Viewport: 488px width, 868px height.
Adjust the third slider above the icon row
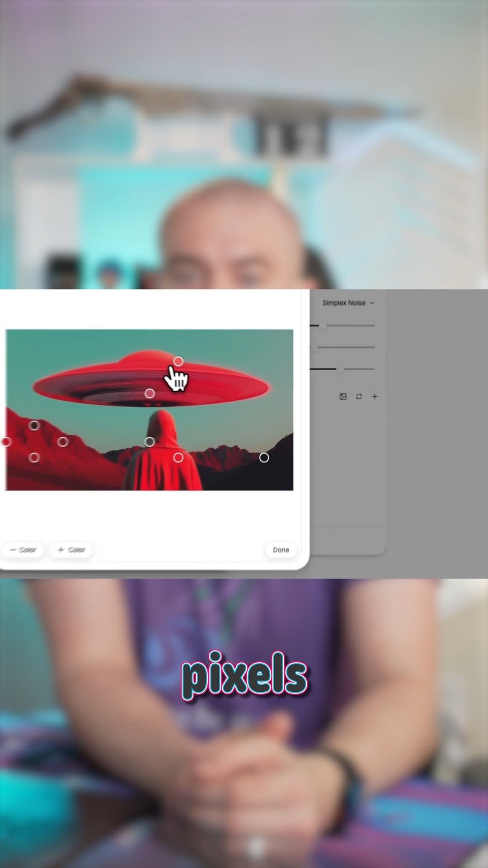[x=342, y=369]
